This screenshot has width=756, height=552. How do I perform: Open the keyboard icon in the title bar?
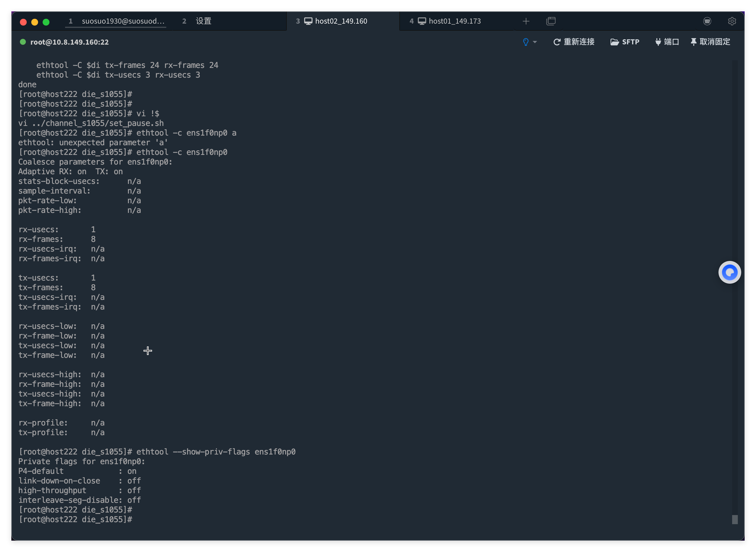coord(707,21)
